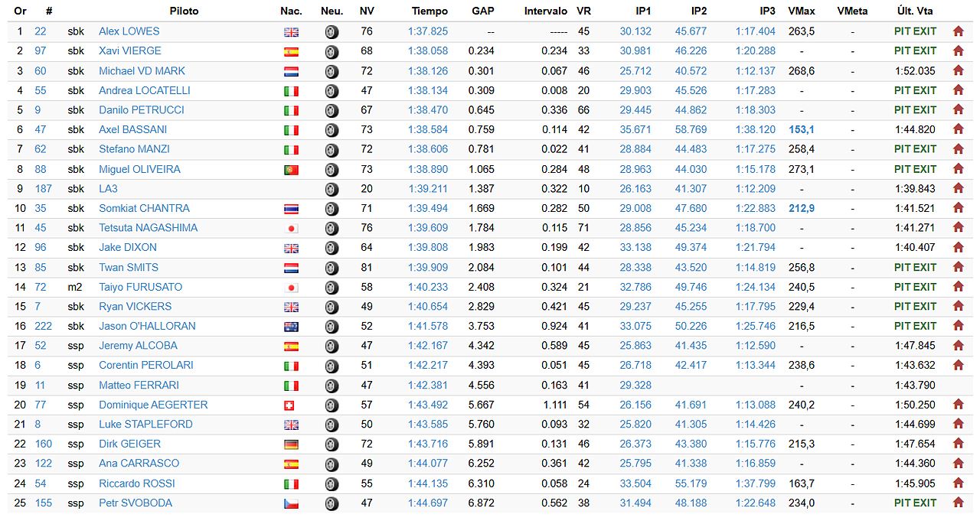Select lap time 1:38.584 of Axel BASSANI

[428, 130]
